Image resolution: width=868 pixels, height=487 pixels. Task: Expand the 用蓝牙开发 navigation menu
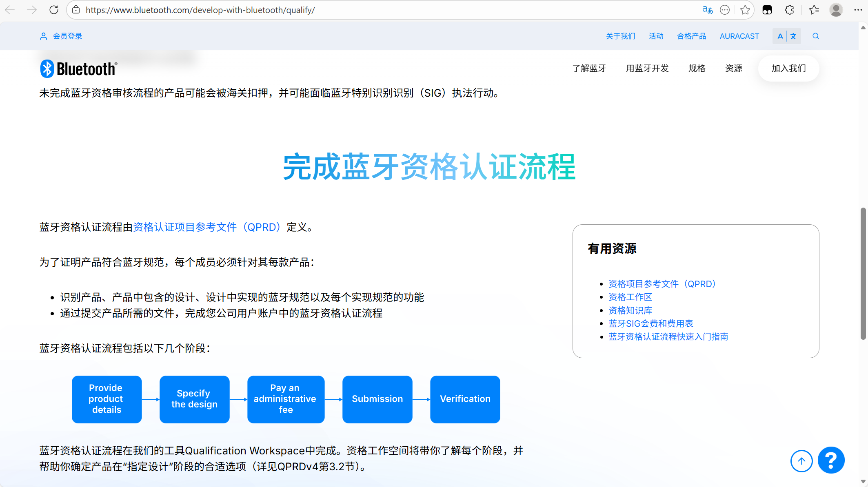point(647,68)
